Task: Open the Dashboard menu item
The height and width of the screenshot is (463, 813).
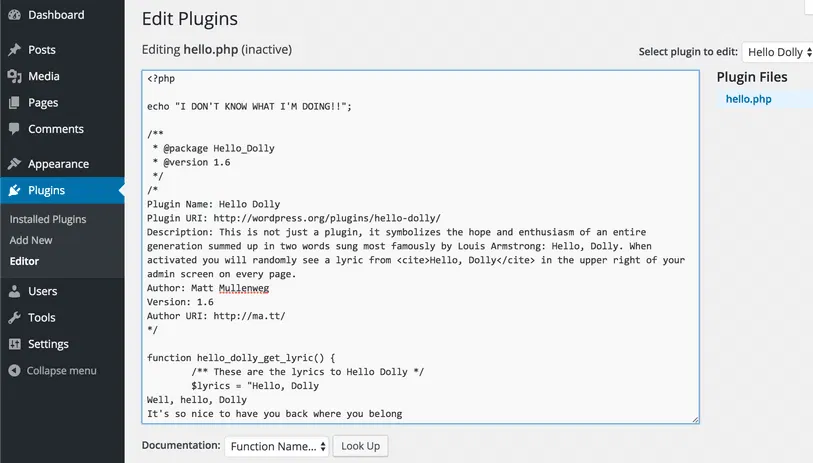Action: pyautogui.click(x=56, y=15)
